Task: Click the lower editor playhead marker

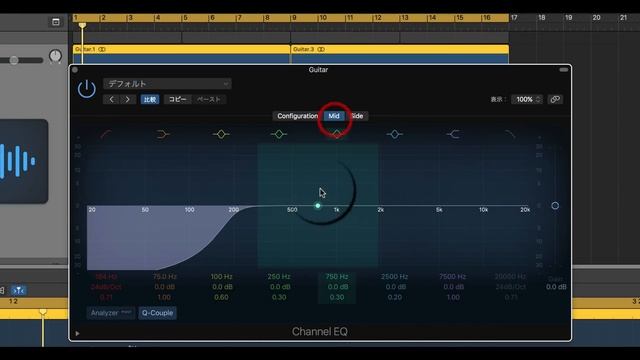Action: point(43,312)
